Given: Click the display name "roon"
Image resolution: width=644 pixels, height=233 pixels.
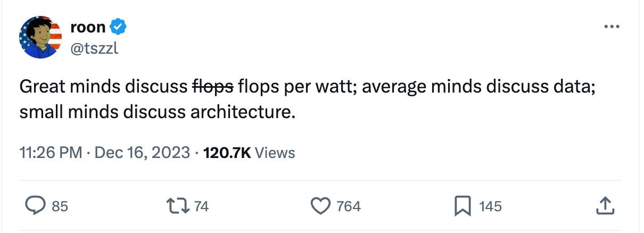Looking at the screenshot, I should click(88, 26).
